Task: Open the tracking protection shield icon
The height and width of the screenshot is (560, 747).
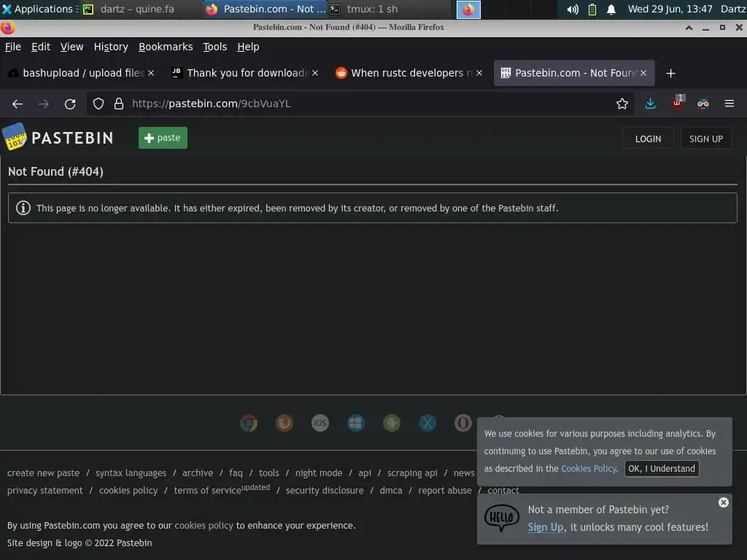Action: tap(98, 104)
